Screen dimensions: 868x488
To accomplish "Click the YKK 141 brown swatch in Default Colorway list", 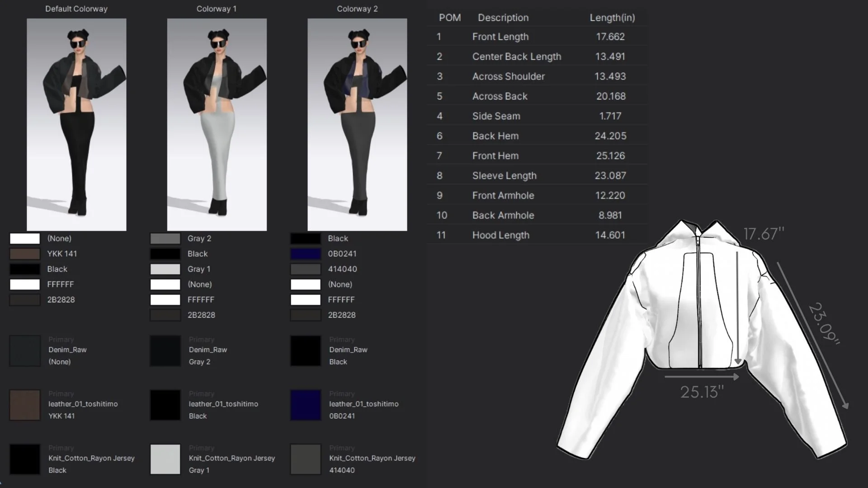I will pyautogui.click(x=25, y=254).
